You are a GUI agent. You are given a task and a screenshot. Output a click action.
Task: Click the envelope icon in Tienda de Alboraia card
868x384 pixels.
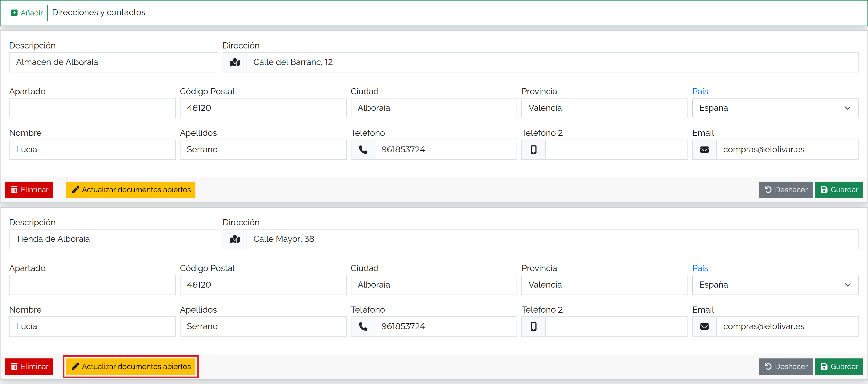tap(705, 326)
